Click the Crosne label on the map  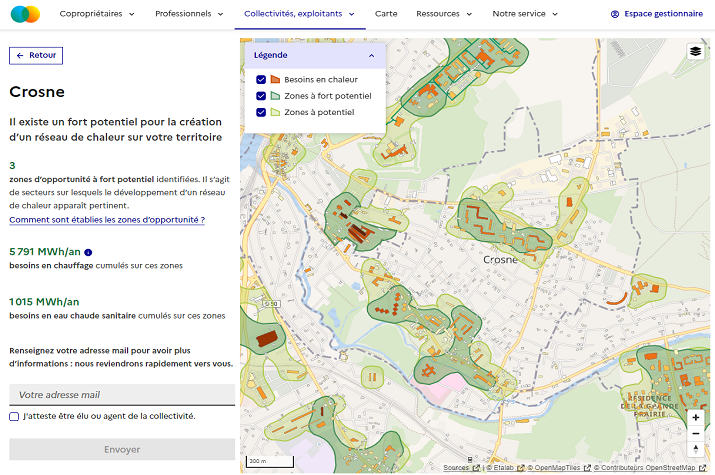point(500,260)
